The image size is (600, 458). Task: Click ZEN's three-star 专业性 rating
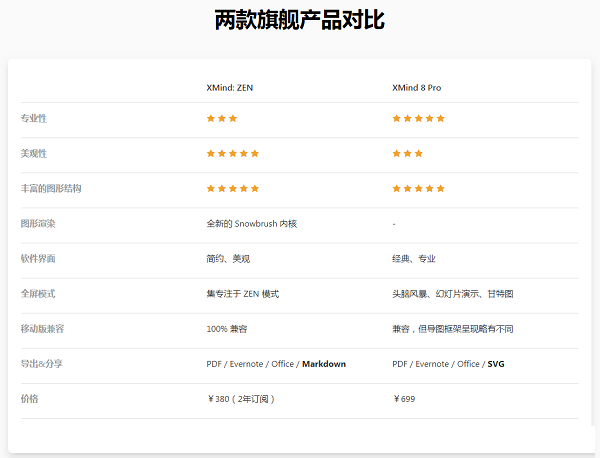(222, 118)
